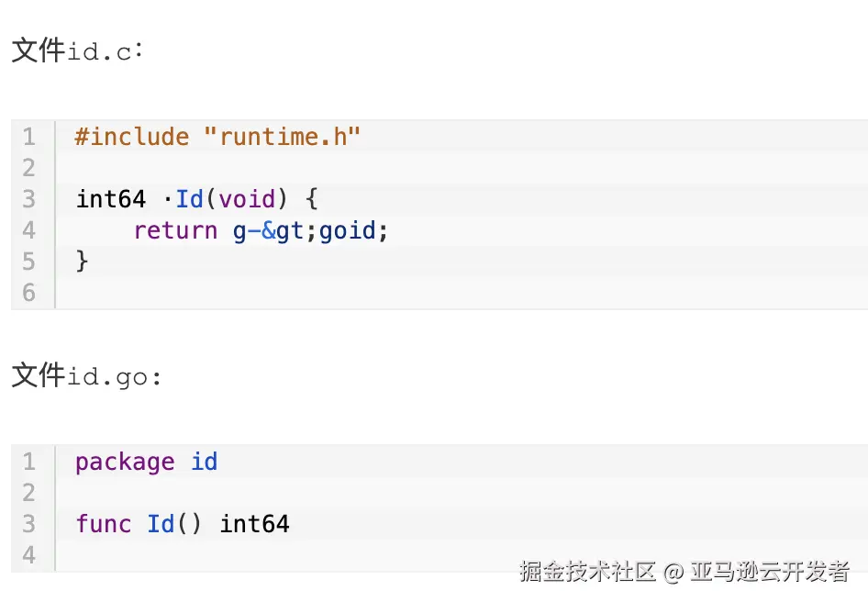Click the #include directive in id.c

click(132, 138)
